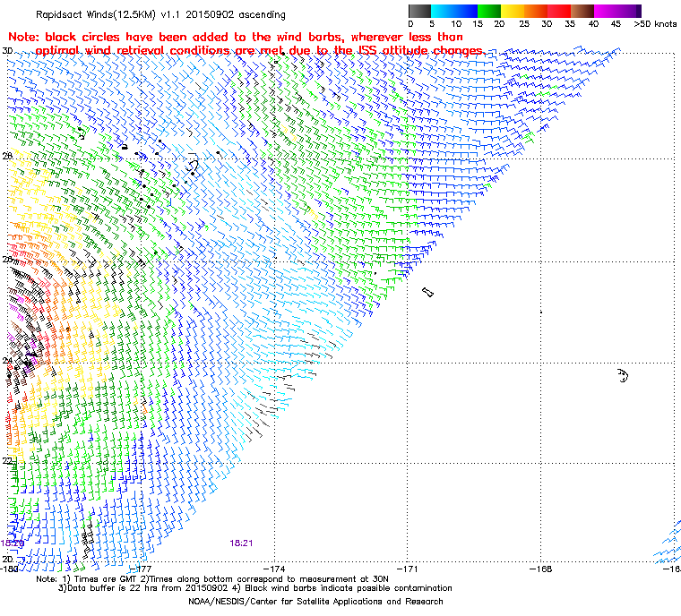The height and width of the screenshot is (616, 681).
Task: Click the ">50 knots" legend label
Action: click(655, 24)
